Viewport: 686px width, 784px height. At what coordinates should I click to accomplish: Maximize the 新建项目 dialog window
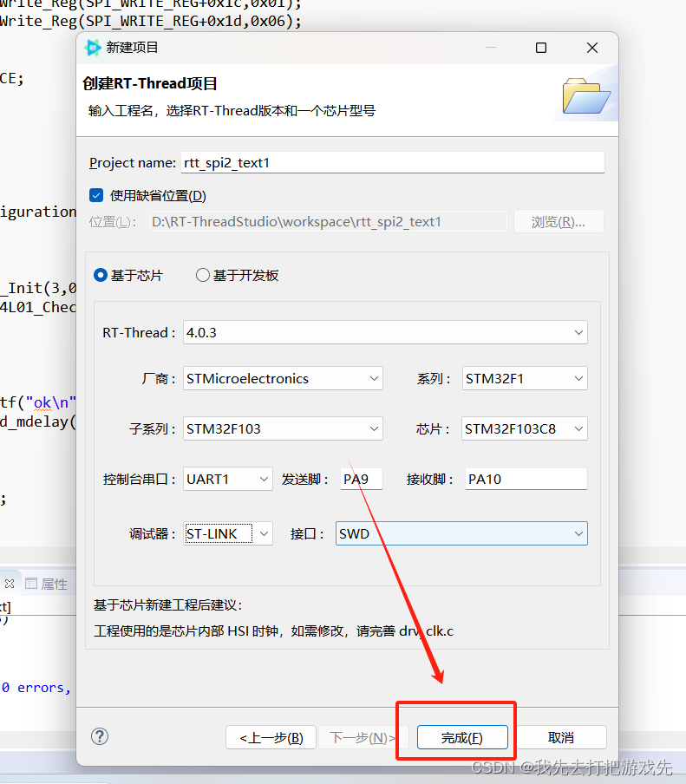click(541, 48)
